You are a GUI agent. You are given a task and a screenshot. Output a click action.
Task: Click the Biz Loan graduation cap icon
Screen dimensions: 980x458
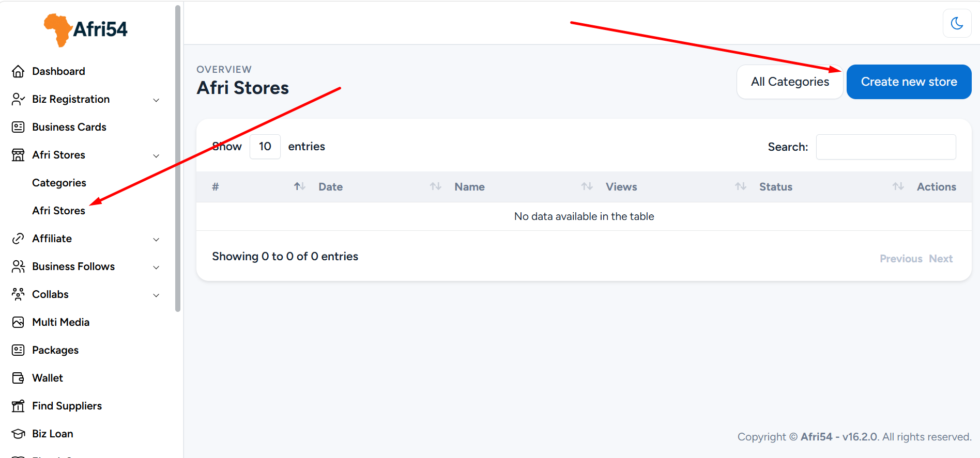point(18,434)
